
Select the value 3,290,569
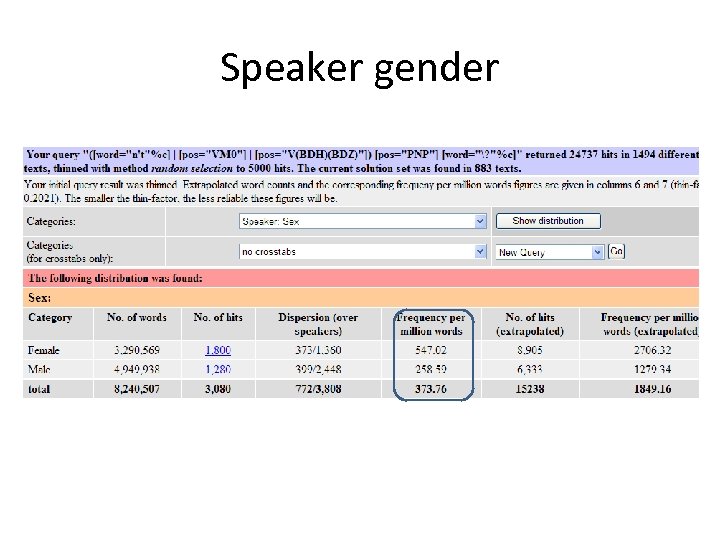point(137,350)
